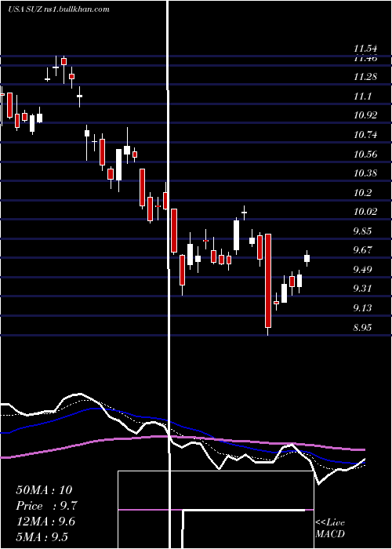Viewport: 392px width, 549px height.
Task: Click the 11.54 price level label
Action: (365, 49)
